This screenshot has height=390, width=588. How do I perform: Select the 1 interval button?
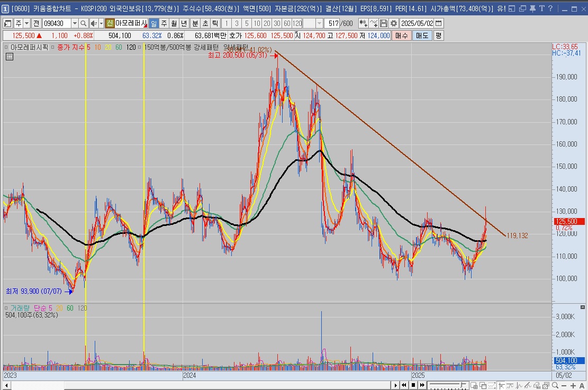tap(227, 23)
